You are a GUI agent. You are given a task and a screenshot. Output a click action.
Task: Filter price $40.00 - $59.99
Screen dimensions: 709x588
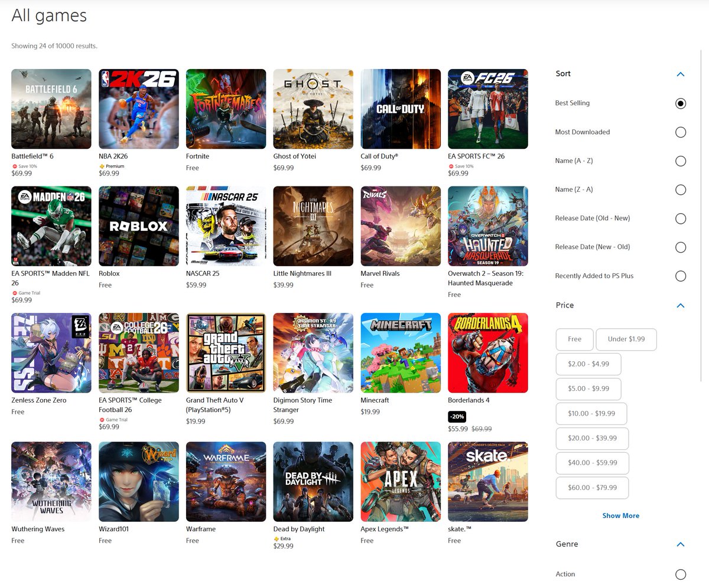coord(592,463)
